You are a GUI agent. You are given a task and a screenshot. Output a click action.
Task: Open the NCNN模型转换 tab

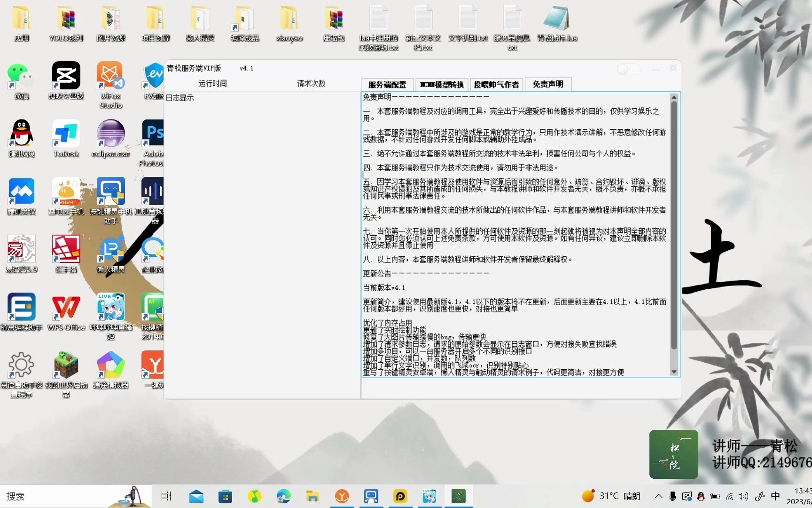441,84
